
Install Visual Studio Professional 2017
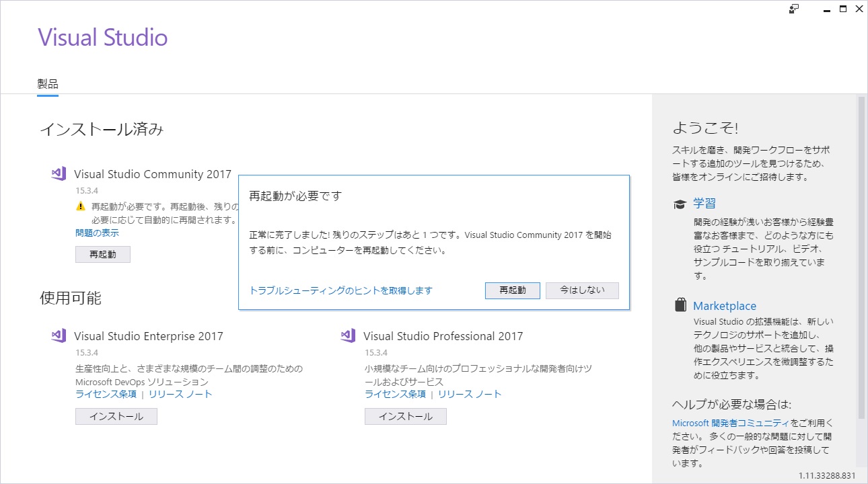pos(406,416)
